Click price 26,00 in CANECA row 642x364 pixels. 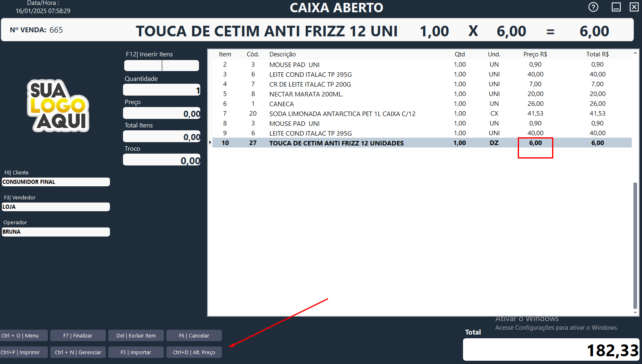point(535,104)
